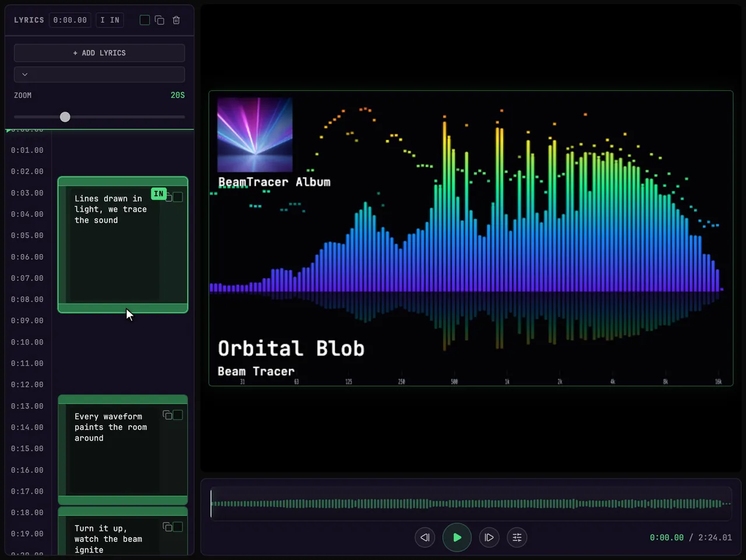The width and height of the screenshot is (746, 560).
Task: Click the "Orbital Blob" song title
Action: coord(291,348)
